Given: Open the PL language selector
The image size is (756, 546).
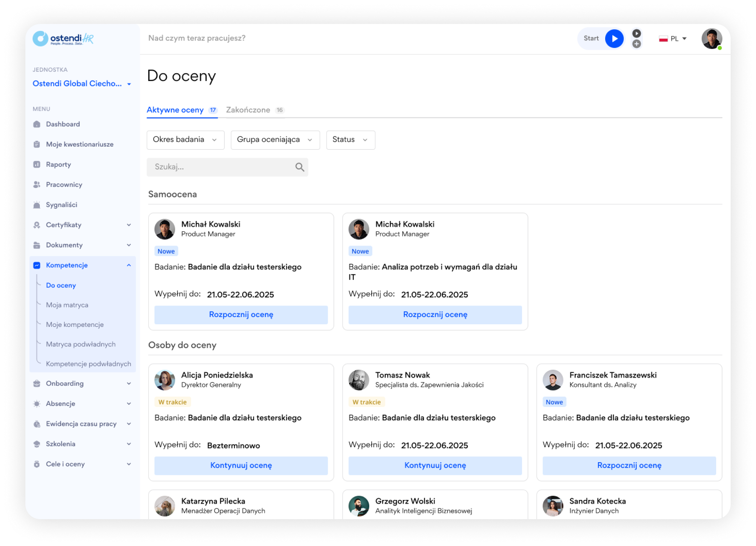Looking at the screenshot, I should coord(673,38).
